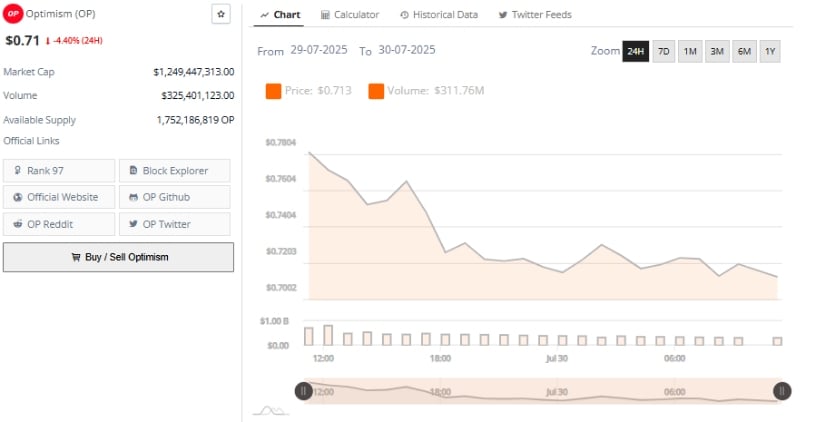Select the 6M zoom range
The width and height of the screenshot is (825, 422).
744,51
